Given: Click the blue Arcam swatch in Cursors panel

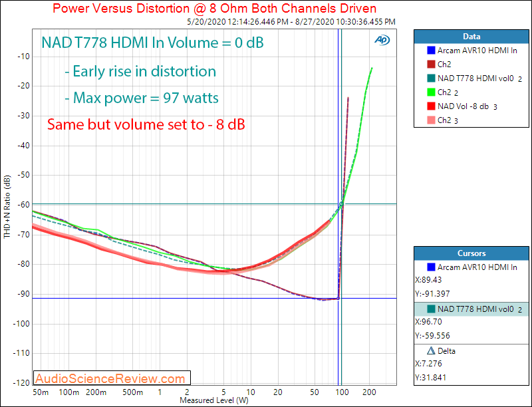Looking at the screenshot, I should point(431,267).
